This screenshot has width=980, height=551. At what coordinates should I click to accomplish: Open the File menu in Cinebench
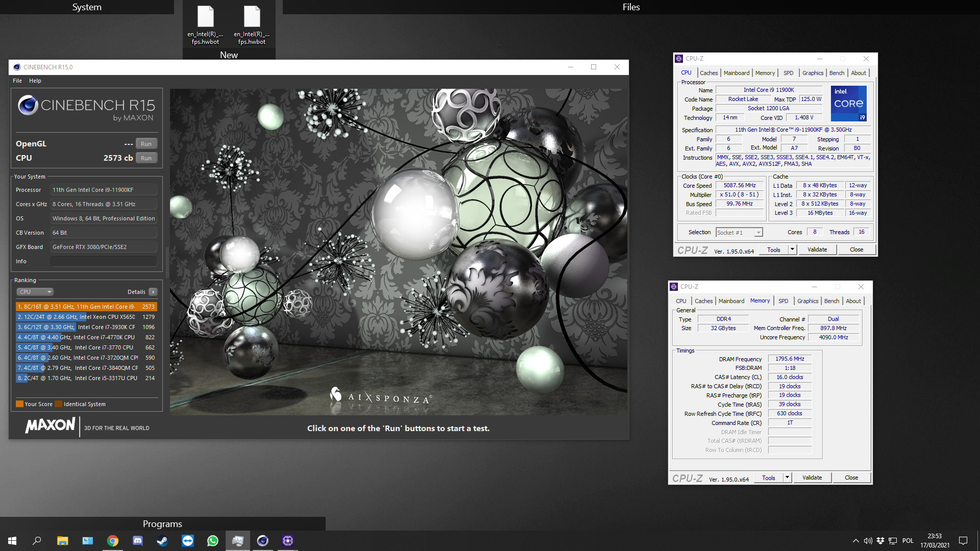pos(17,81)
